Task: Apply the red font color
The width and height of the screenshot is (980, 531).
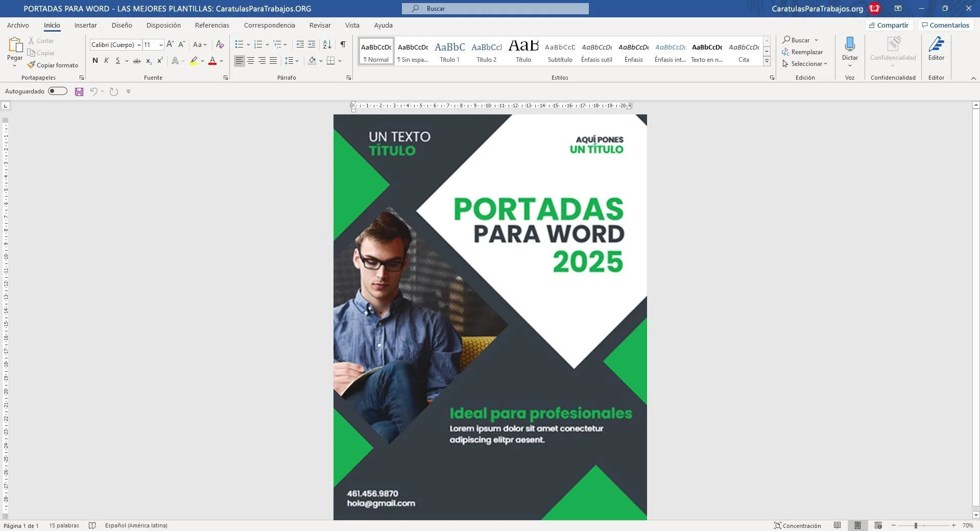Action: pos(212,61)
